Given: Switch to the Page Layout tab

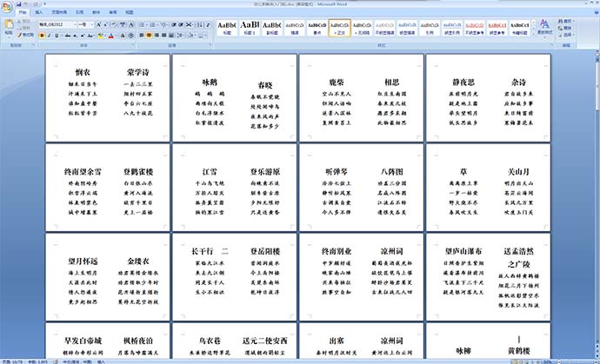Looking at the screenshot, I should tap(59, 12).
